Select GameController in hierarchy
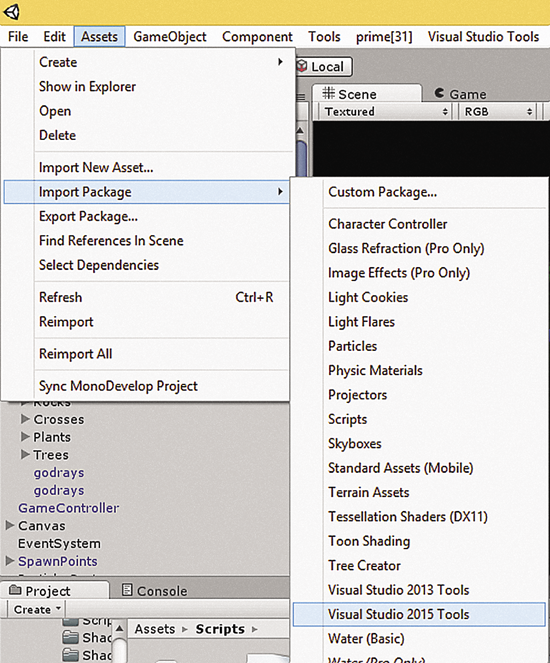550x663 pixels. [x=68, y=508]
